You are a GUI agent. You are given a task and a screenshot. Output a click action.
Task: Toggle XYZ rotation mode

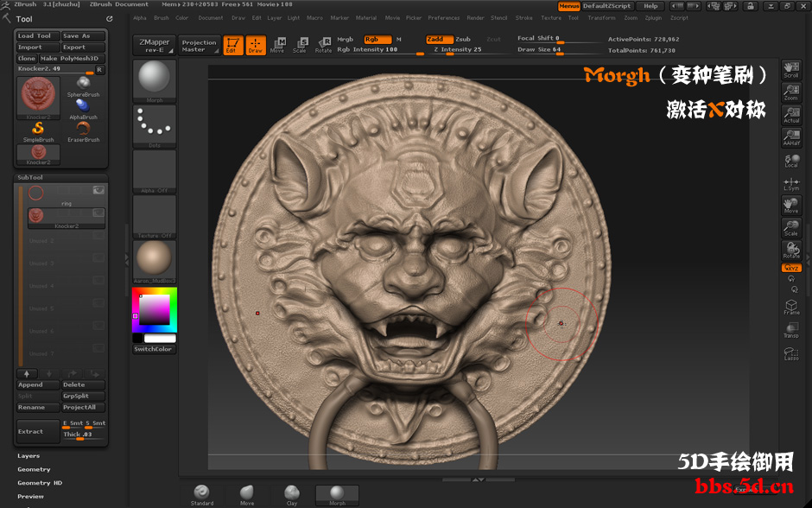[x=791, y=268]
